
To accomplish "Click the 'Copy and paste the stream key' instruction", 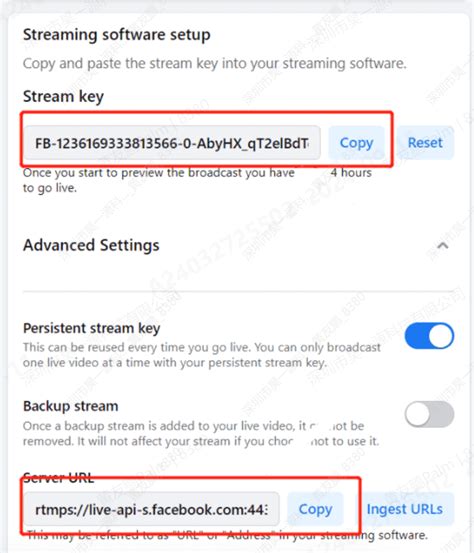I will click(215, 64).
